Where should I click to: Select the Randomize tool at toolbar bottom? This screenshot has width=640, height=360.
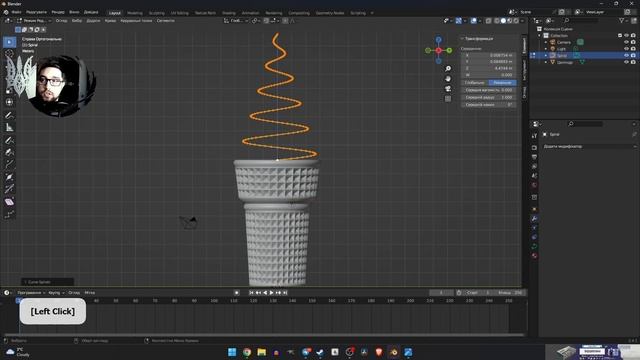[9, 214]
